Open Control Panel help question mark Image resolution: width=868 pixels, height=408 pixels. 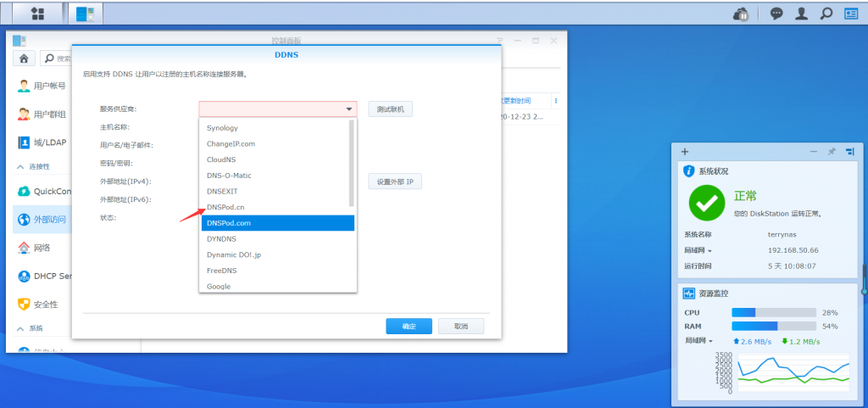499,41
